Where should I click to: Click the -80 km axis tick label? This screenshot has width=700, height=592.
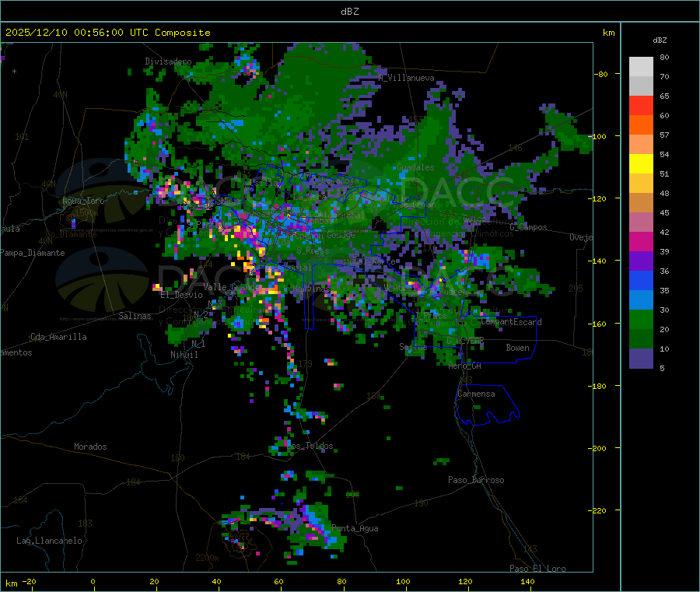pos(601,74)
